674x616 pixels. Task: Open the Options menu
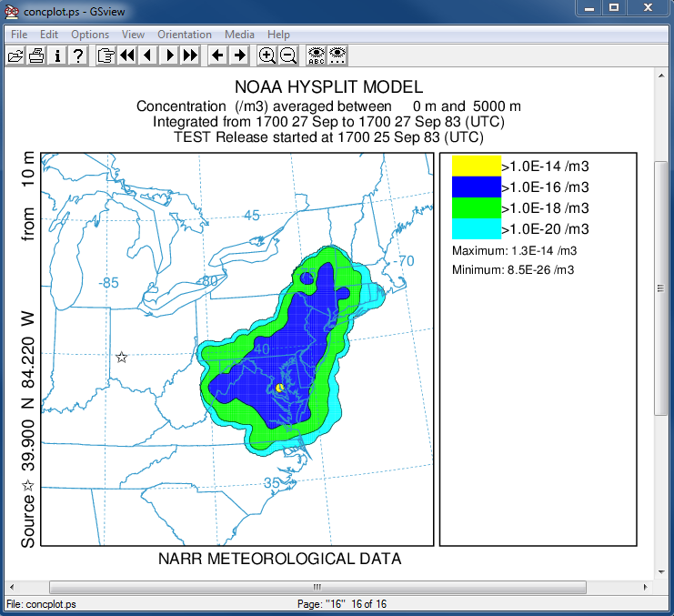[90, 35]
